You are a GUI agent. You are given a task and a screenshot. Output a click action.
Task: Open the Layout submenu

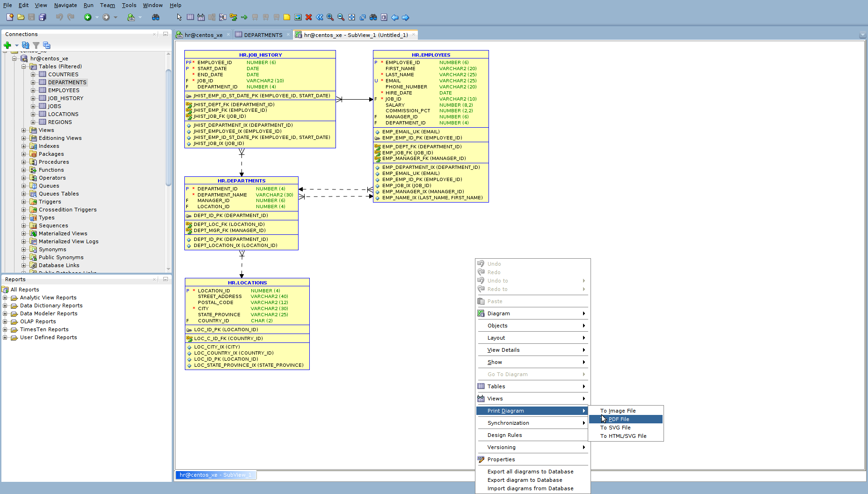click(532, 338)
